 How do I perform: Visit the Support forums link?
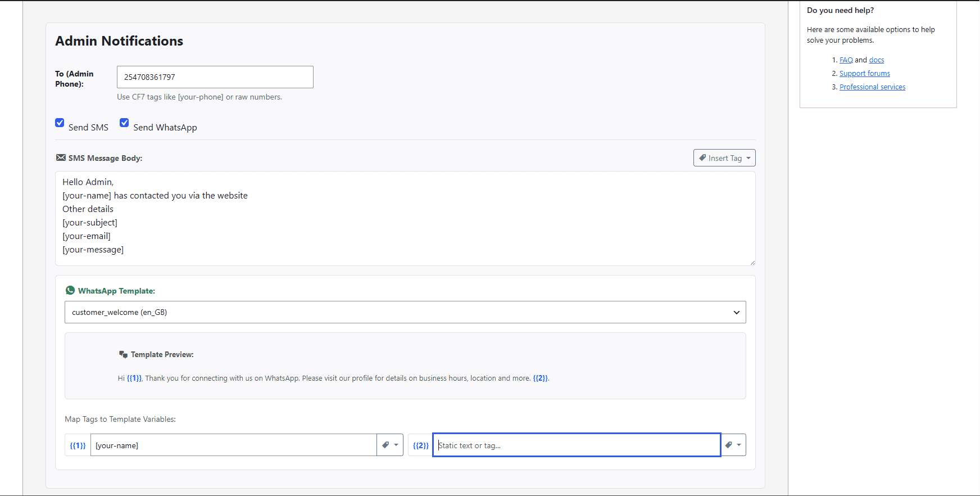click(865, 74)
